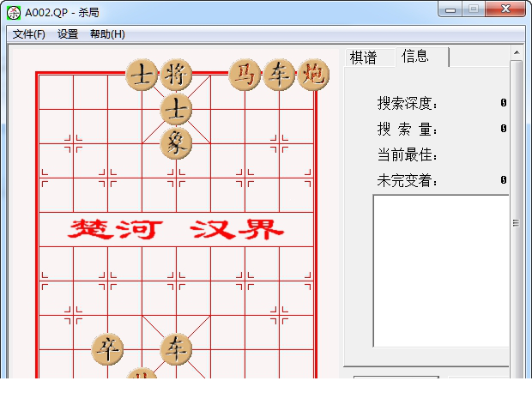
Task: Click the app icon in the title bar
Action: point(14,13)
